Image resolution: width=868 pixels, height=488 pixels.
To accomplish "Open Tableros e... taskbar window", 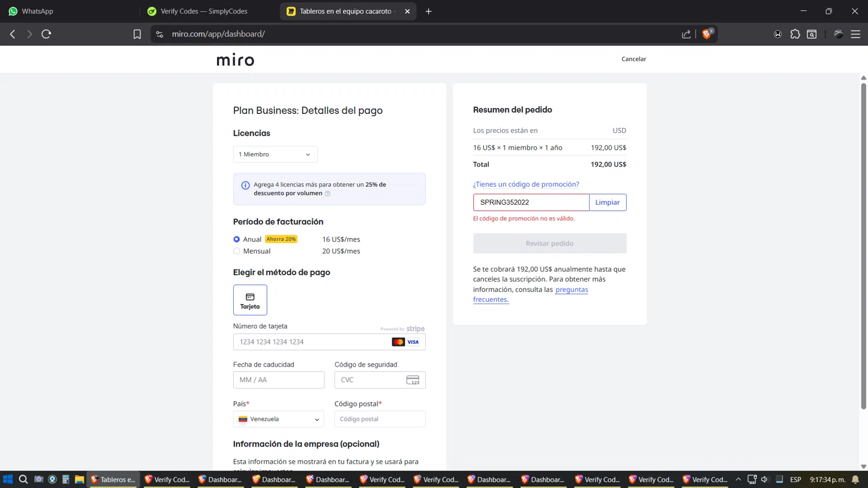I will 113,479.
